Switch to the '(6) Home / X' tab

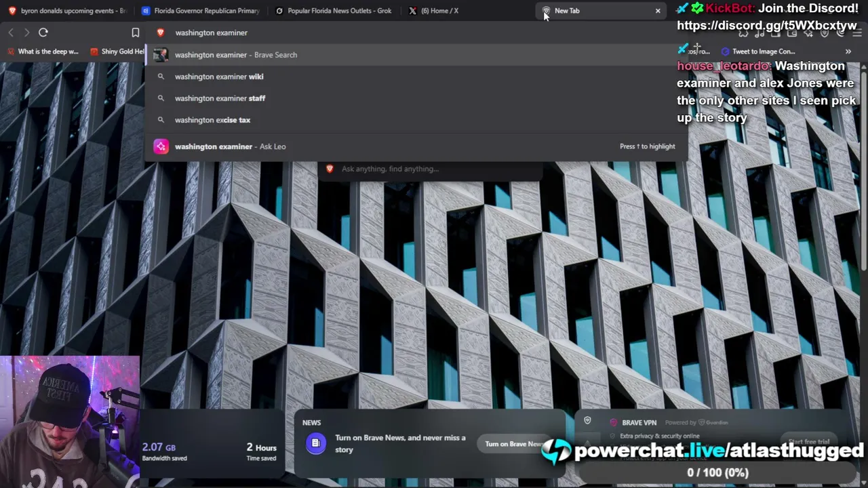point(467,11)
